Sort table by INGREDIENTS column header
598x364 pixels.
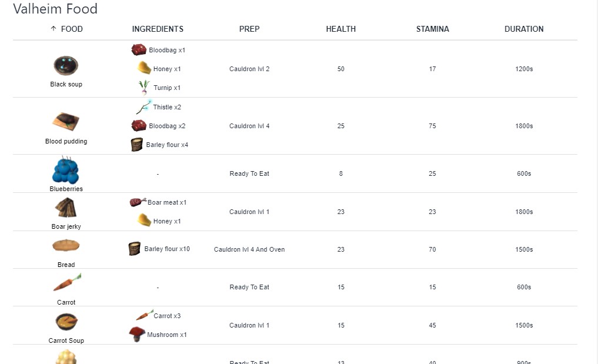click(x=158, y=29)
